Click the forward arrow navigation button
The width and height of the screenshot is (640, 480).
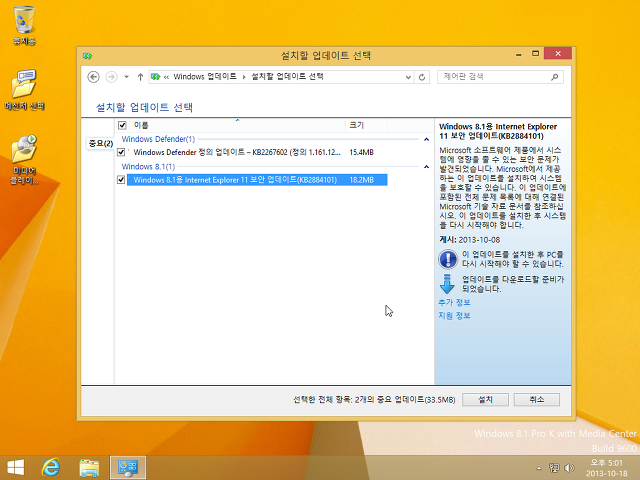point(111,77)
